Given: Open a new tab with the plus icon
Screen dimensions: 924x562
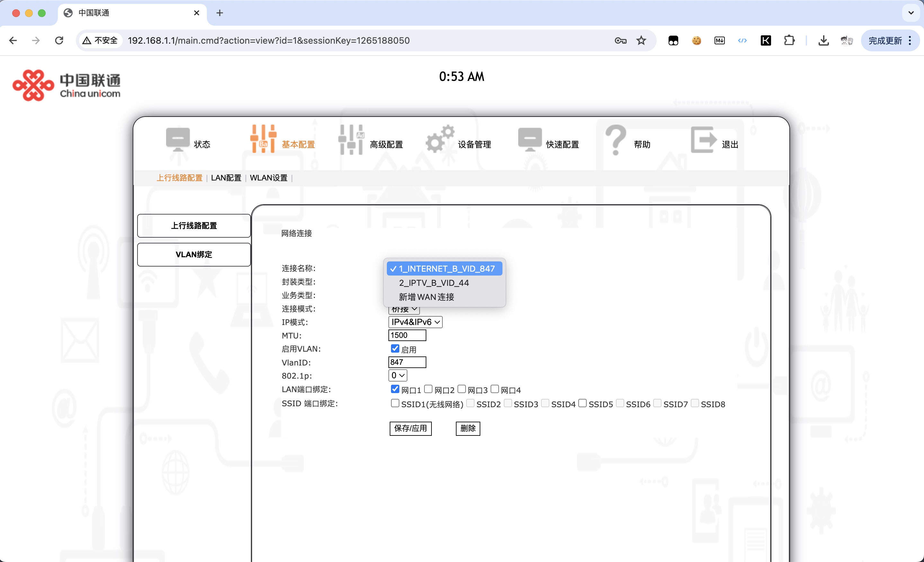Looking at the screenshot, I should [x=220, y=13].
